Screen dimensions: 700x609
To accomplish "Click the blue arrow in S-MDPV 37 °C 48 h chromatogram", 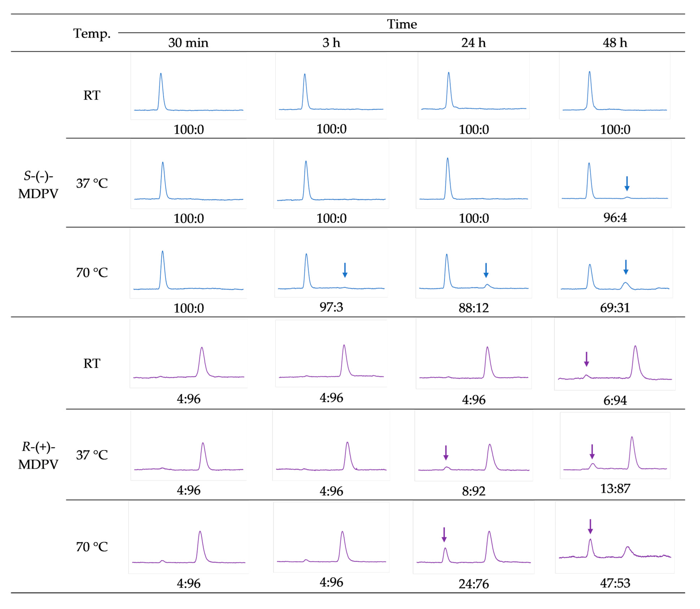I will 627,183.
